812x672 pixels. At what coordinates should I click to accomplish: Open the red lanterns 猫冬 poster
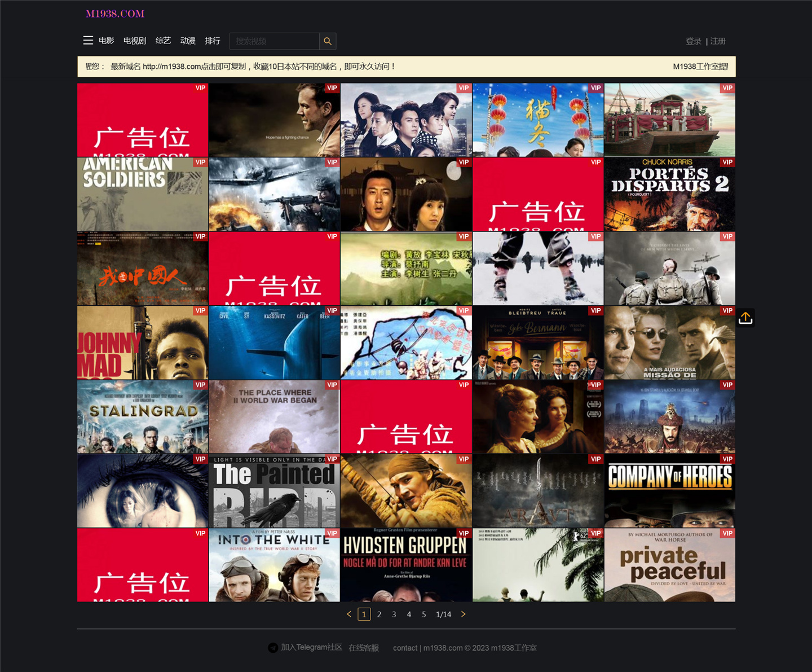(x=538, y=120)
